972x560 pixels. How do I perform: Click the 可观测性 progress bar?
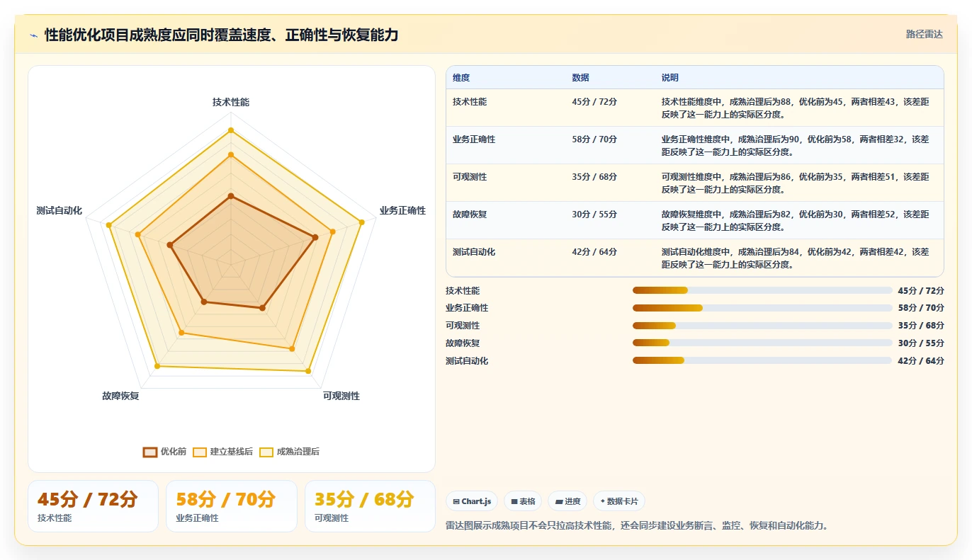[762, 326]
